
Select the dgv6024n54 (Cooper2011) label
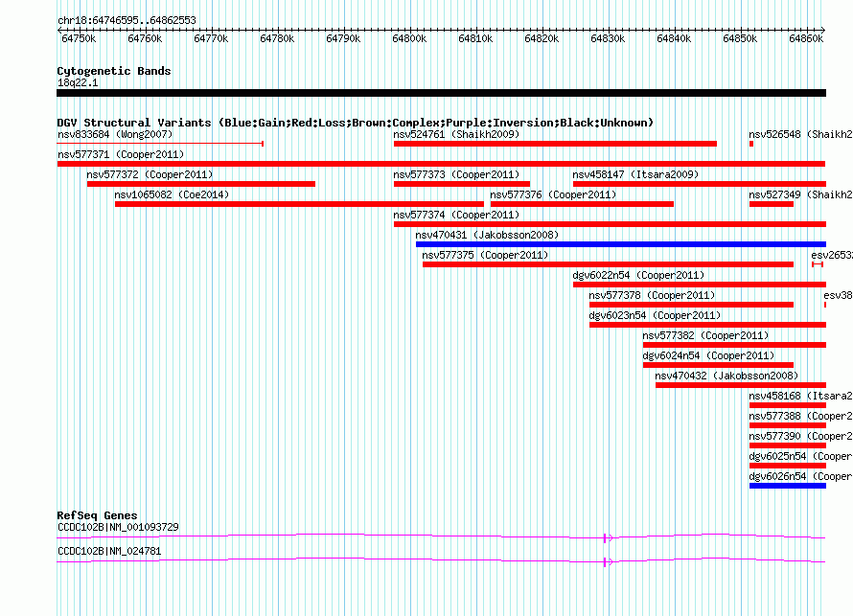click(x=708, y=355)
